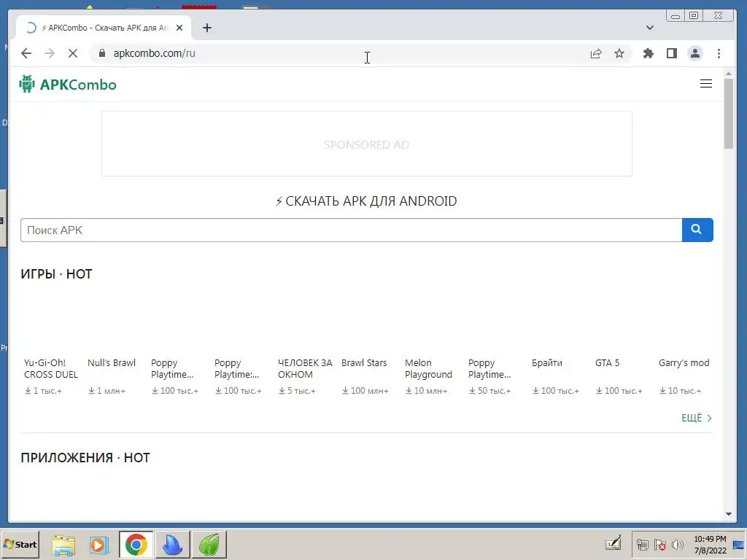Open Chrome's three-dot menu
Image resolution: width=747 pixels, height=560 pixels.
coord(719,53)
